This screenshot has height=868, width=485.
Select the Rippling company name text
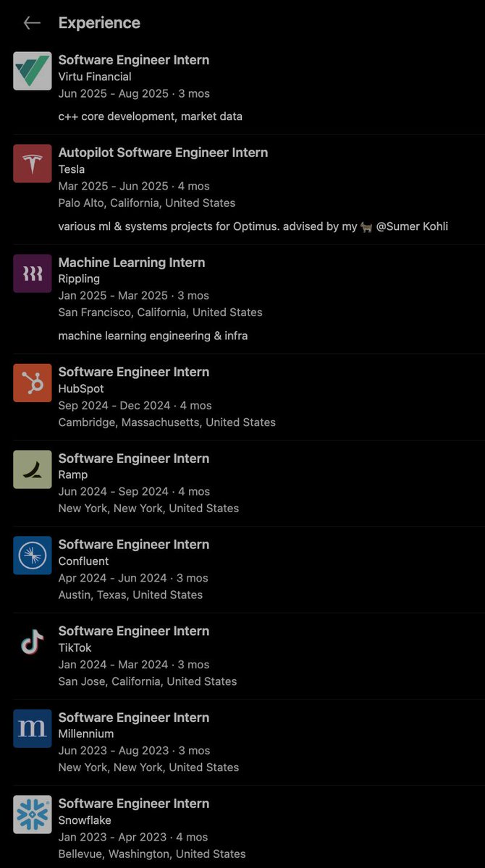(x=79, y=278)
